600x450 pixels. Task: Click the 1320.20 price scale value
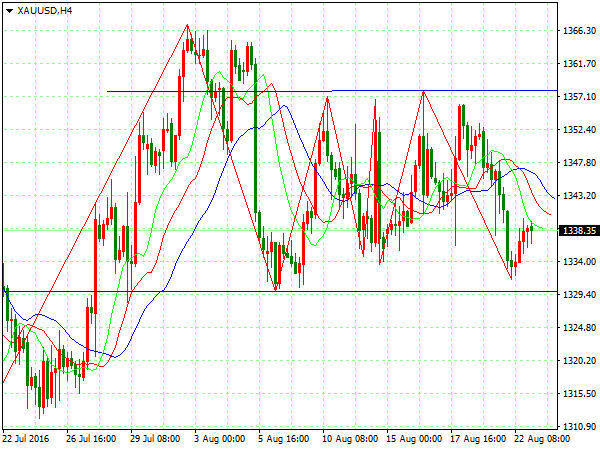(579, 360)
